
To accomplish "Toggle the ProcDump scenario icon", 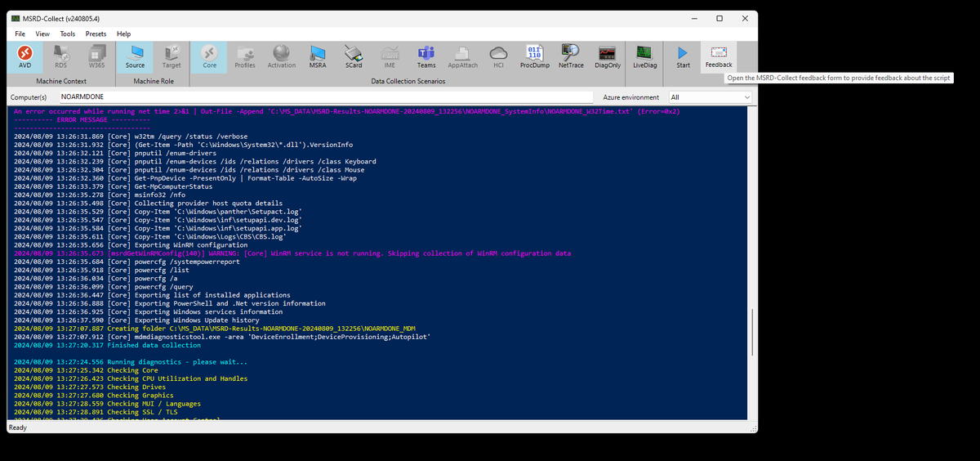I will [x=535, y=56].
